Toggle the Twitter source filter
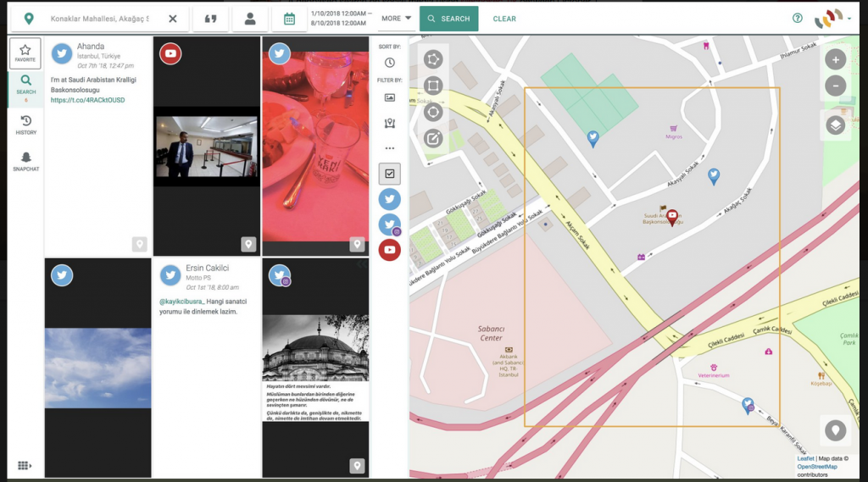The height and width of the screenshot is (482, 868). pos(390,199)
